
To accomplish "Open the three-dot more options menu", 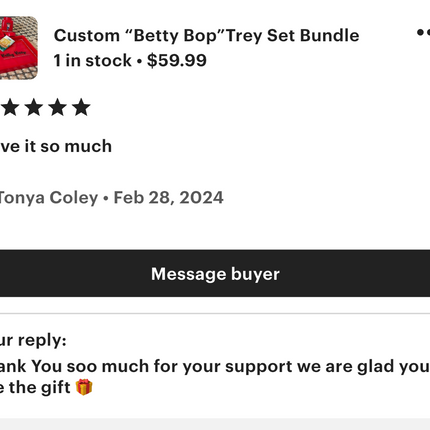I will [x=423, y=32].
